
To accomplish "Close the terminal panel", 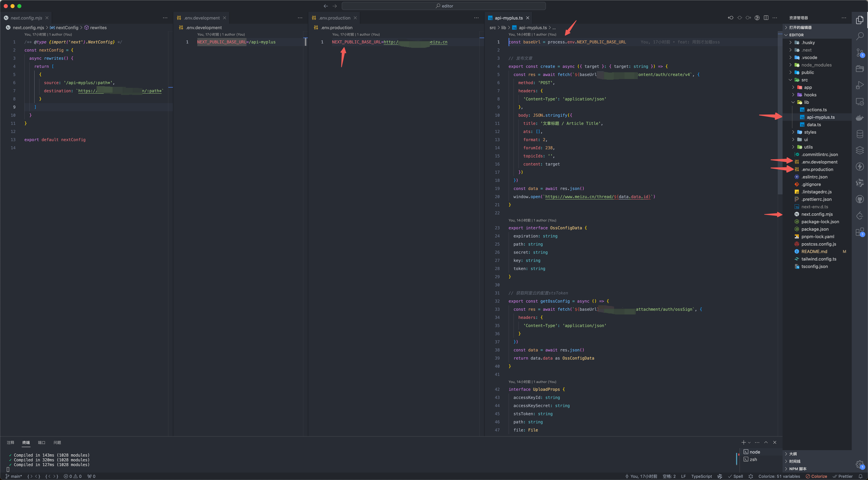I will [x=775, y=442].
